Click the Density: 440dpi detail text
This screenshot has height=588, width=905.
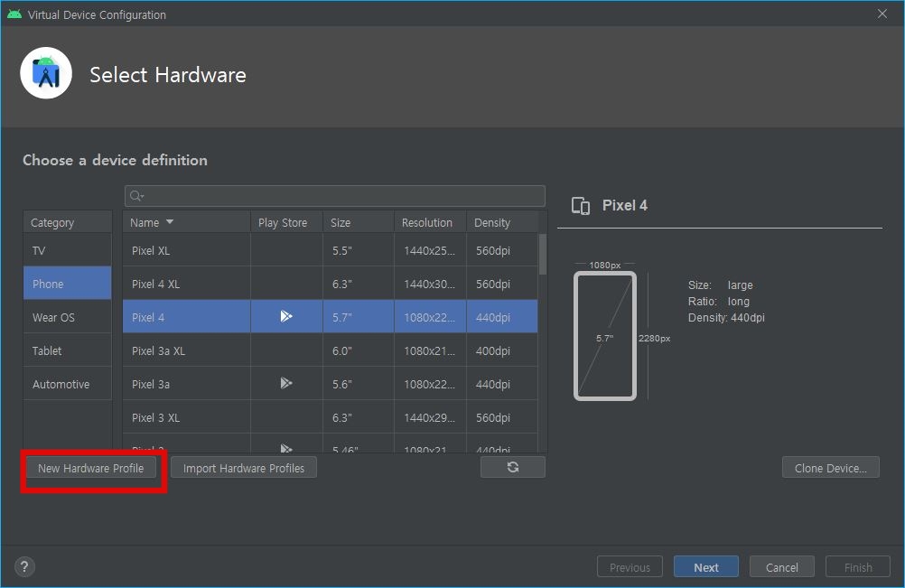coord(726,317)
